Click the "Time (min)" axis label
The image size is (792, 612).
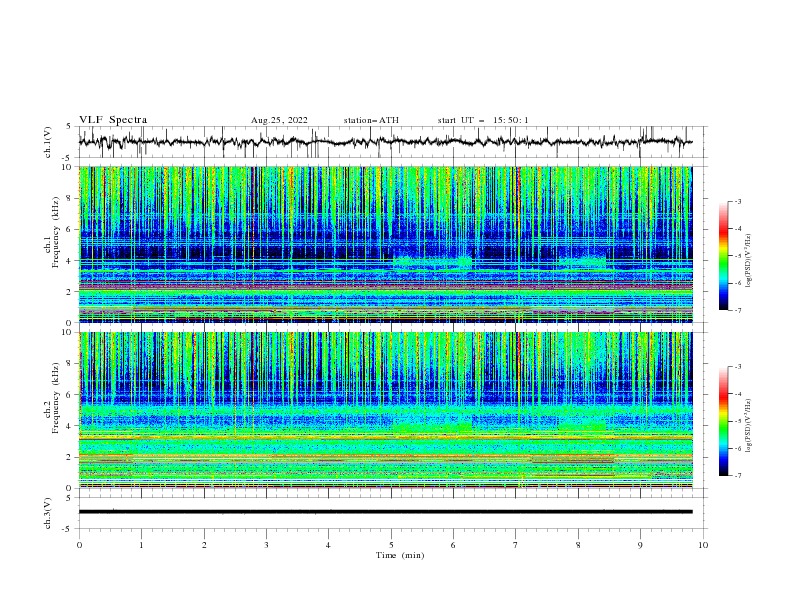(x=400, y=555)
